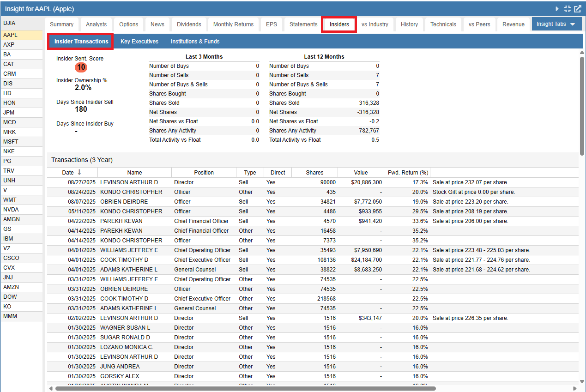Click Insider Ownership 2.0% value
Image resolution: width=586 pixels, height=392 pixels.
[83, 88]
